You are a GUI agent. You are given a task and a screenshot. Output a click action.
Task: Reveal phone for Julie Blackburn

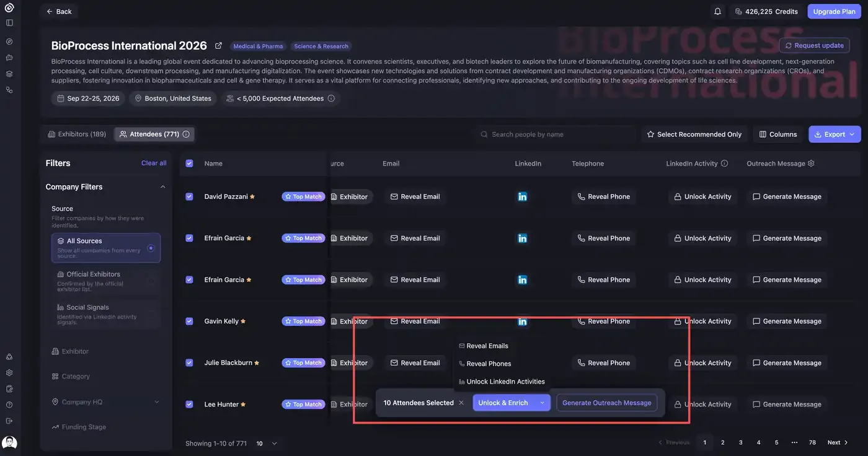coord(603,363)
